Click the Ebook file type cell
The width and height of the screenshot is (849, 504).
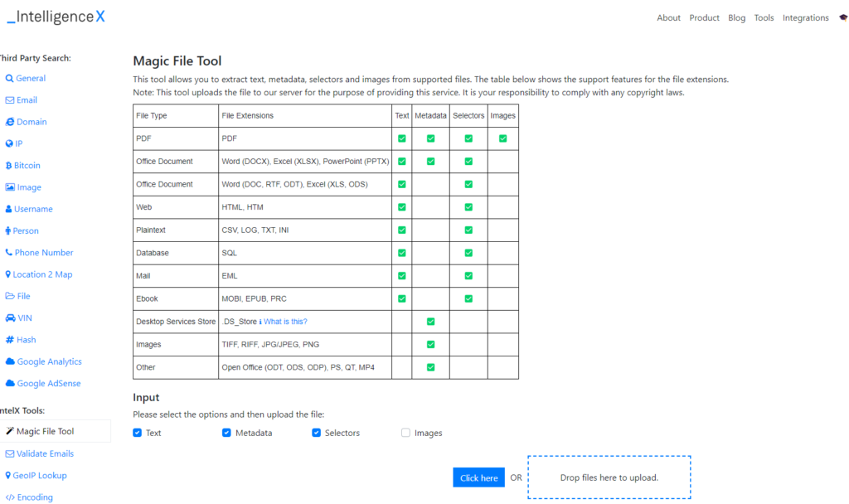point(176,298)
